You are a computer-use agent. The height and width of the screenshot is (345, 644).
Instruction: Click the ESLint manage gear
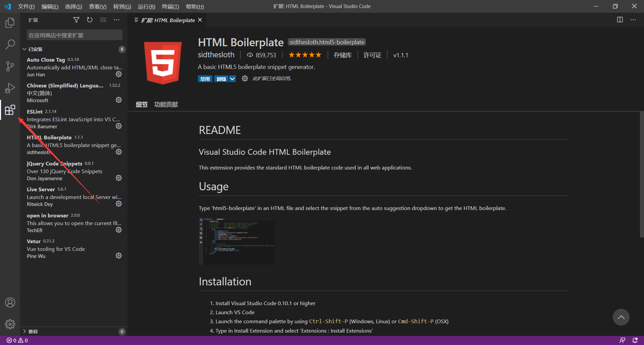[x=119, y=126]
